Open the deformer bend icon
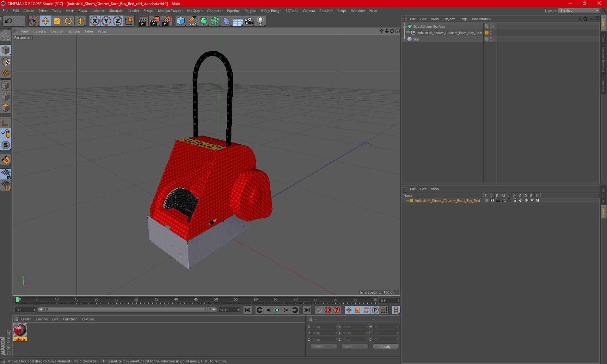 tap(226, 21)
